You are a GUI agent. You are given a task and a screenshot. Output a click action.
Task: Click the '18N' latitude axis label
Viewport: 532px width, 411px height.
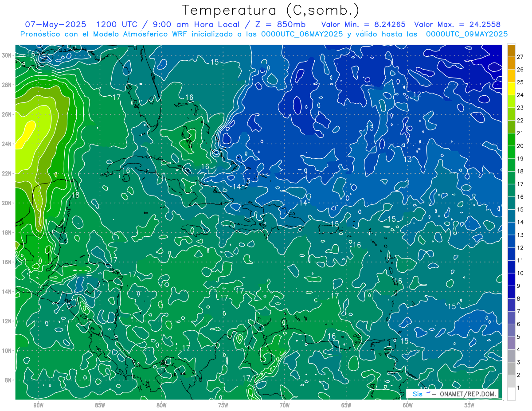(7, 232)
